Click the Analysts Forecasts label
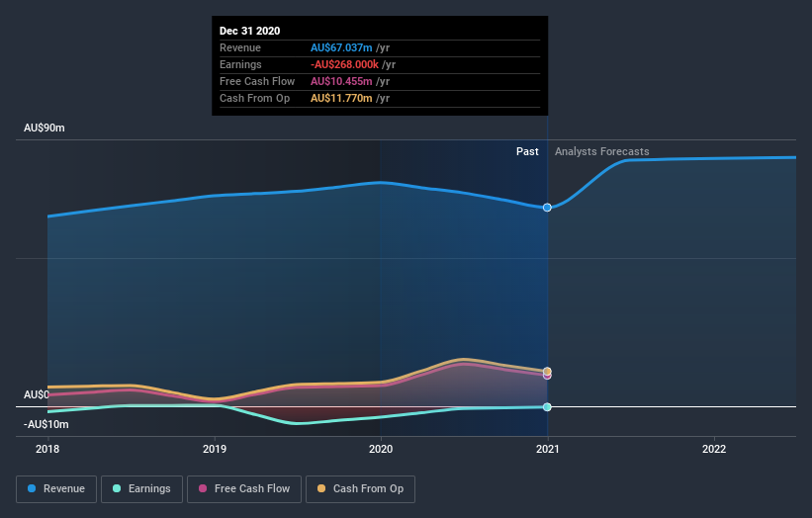The width and height of the screenshot is (812, 518). click(x=601, y=151)
